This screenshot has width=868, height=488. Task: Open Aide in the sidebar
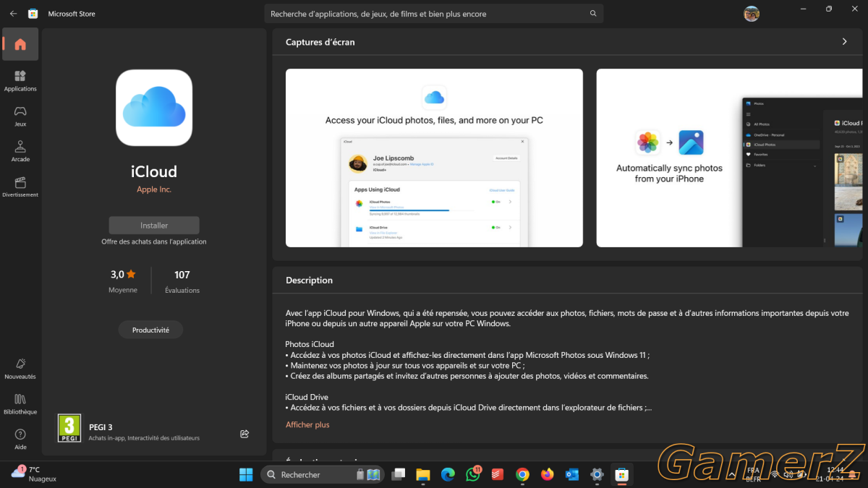20,439
